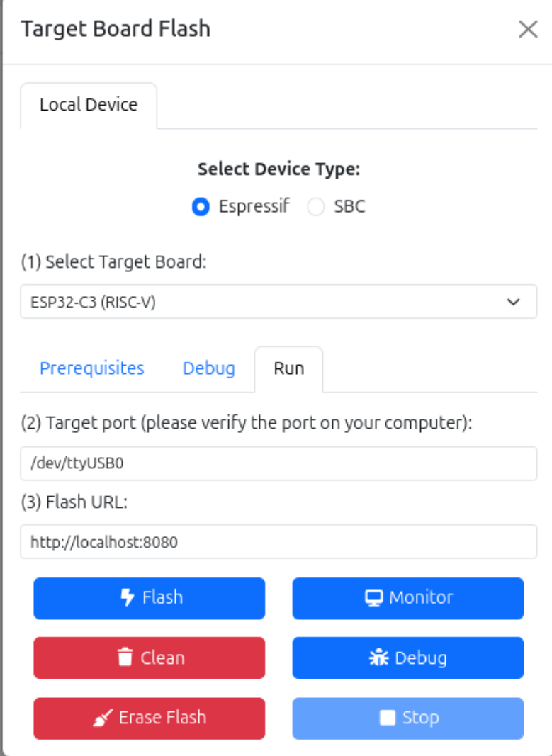Select the Run tab
This screenshot has height=756, width=552.
[x=288, y=368]
